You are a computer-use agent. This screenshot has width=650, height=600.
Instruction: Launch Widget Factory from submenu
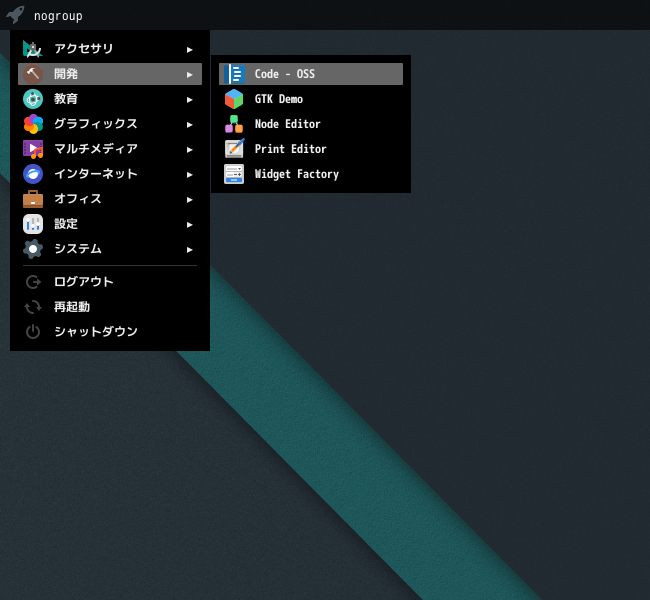click(311, 174)
